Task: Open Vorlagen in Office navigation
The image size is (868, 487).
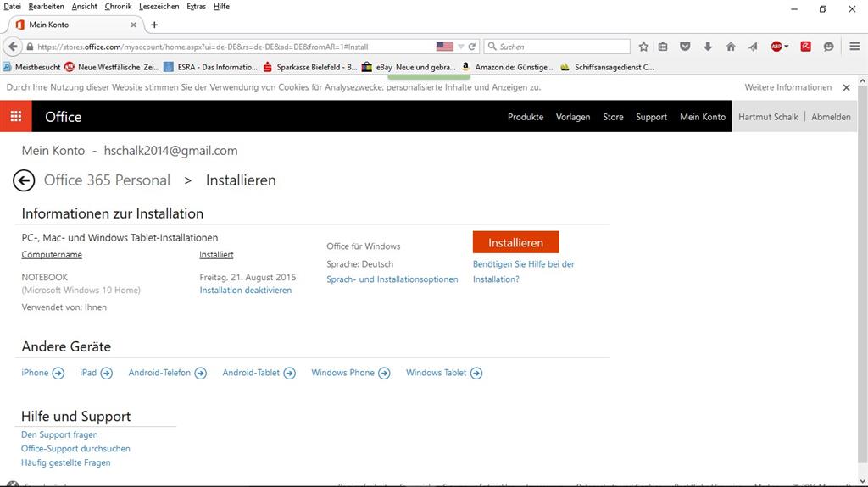Action: [573, 117]
